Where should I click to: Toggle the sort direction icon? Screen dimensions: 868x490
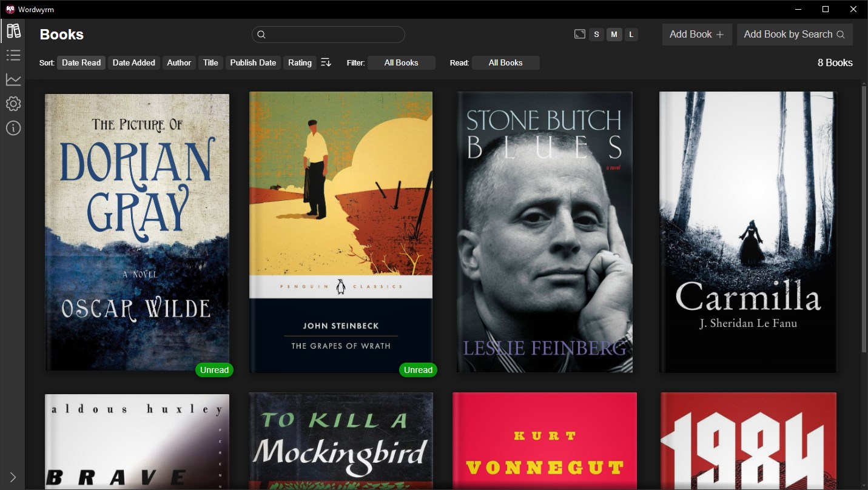coord(326,62)
